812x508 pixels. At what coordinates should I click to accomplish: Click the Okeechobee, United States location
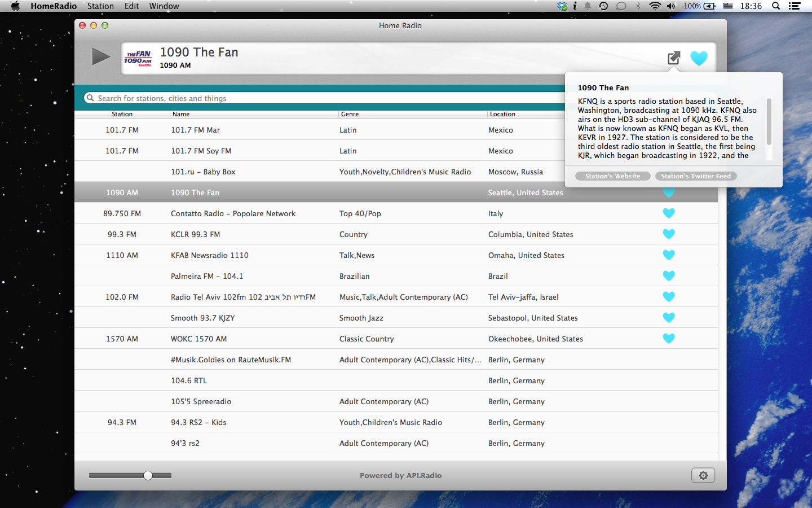click(x=536, y=339)
